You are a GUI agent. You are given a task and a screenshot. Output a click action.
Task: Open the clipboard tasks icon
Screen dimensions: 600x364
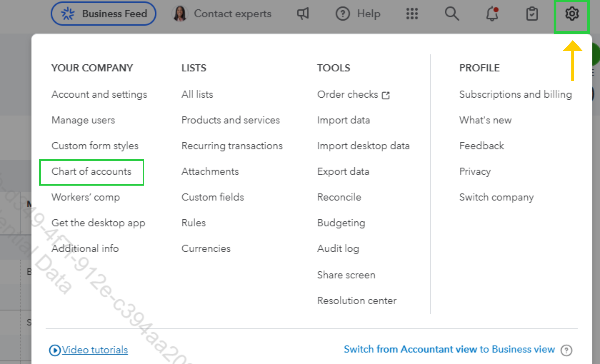coord(532,14)
